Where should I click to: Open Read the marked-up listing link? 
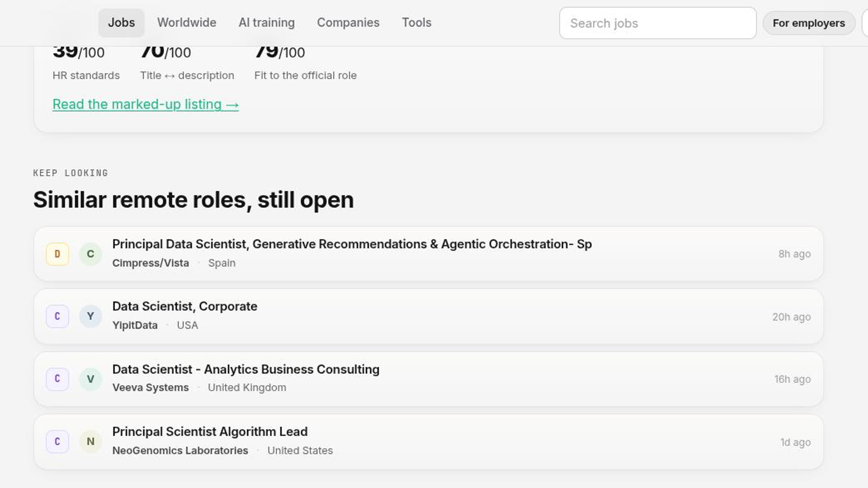tap(146, 104)
